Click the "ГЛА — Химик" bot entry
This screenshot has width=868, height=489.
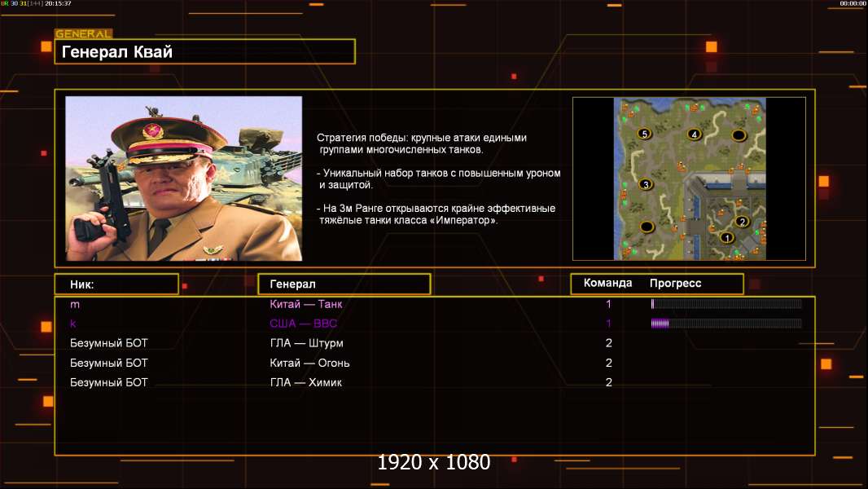(x=305, y=382)
